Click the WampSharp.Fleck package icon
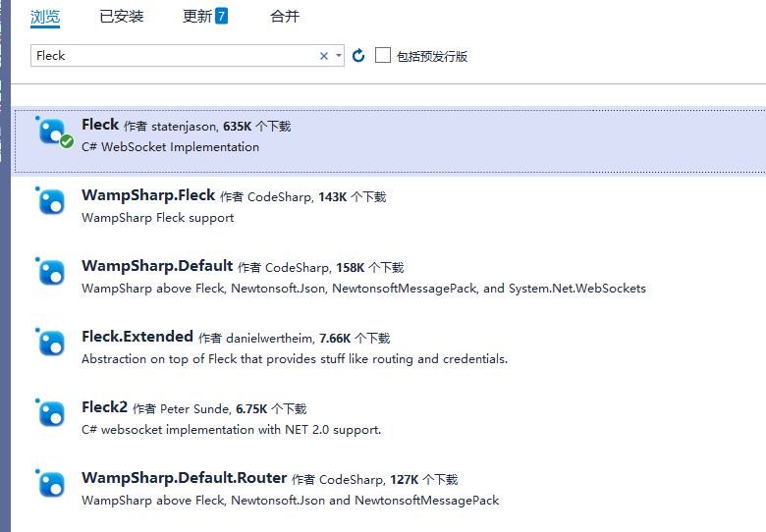The height and width of the screenshot is (532, 766). (x=51, y=201)
